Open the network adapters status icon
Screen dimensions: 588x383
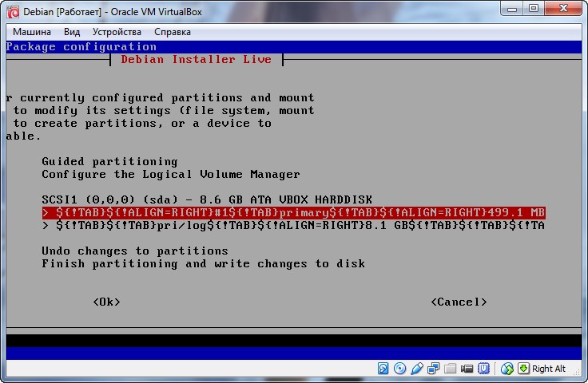click(433, 369)
